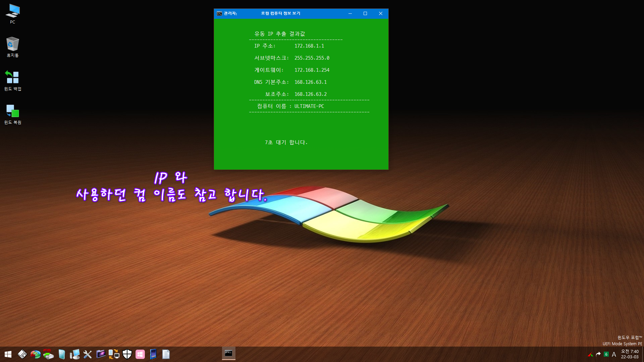Open the pie-chart partition tool in taskbar

[x=35, y=354]
